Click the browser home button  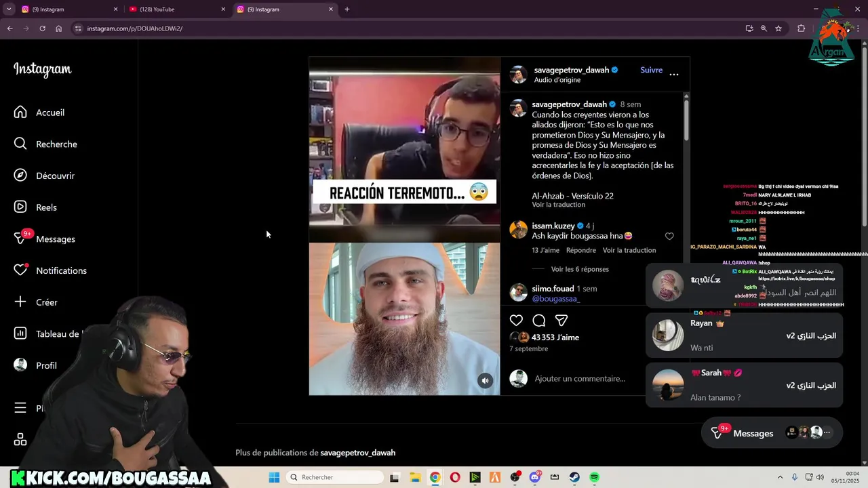[x=58, y=28]
